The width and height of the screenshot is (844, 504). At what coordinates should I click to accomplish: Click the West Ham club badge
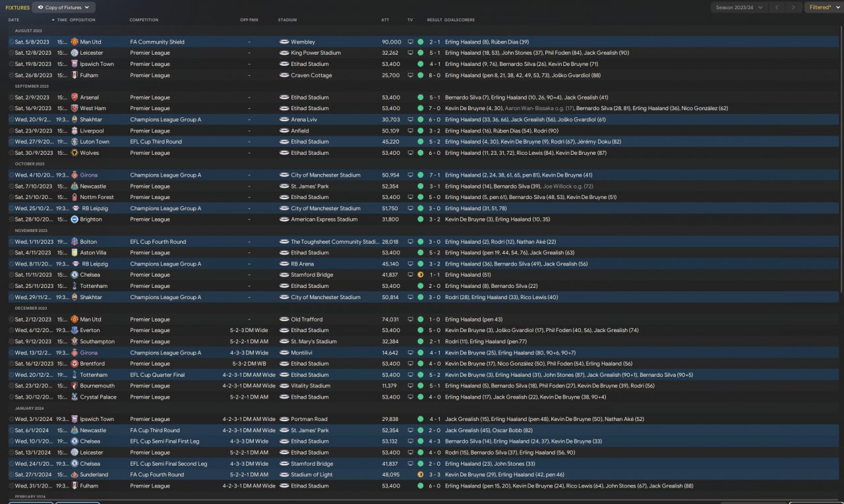[75, 109]
